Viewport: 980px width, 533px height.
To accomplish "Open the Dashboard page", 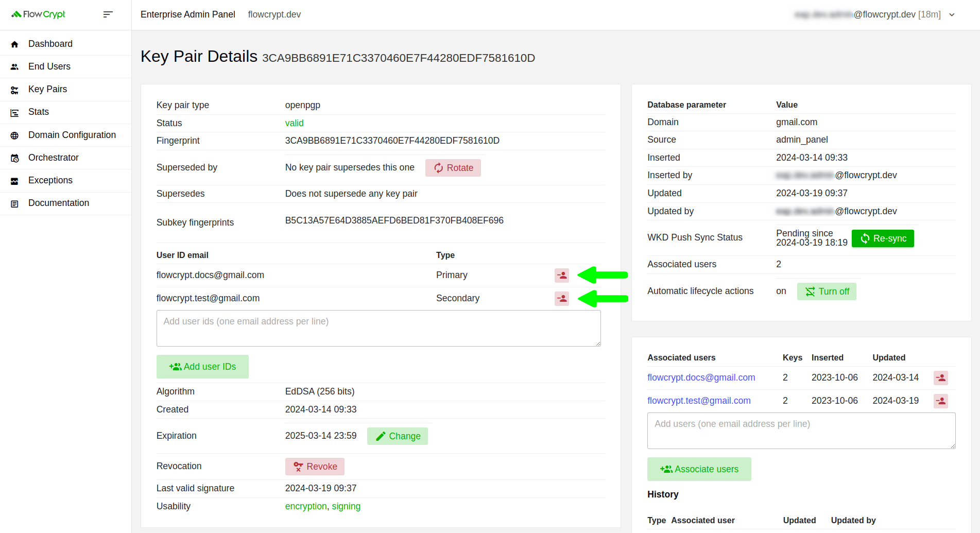I will click(50, 44).
